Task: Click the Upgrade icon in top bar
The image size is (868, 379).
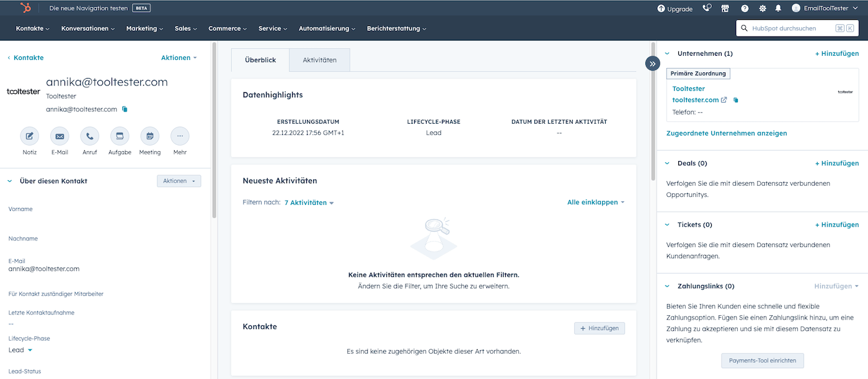Action: [x=661, y=9]
